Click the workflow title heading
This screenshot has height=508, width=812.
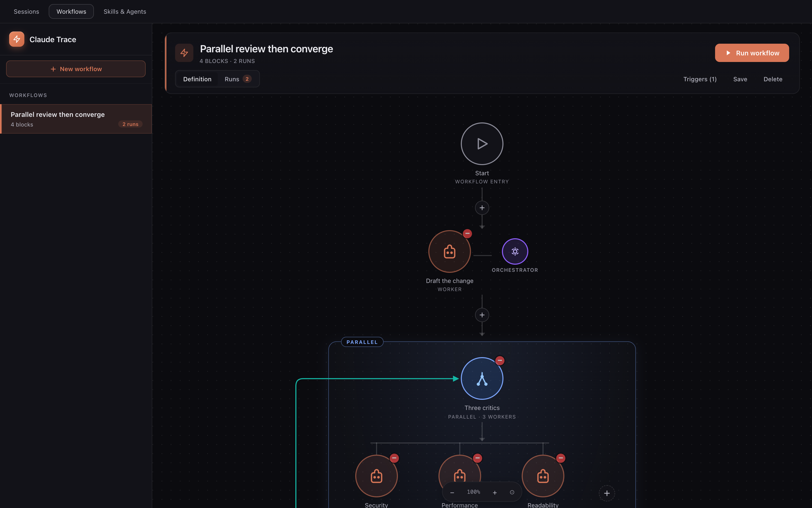coord(266,49)
